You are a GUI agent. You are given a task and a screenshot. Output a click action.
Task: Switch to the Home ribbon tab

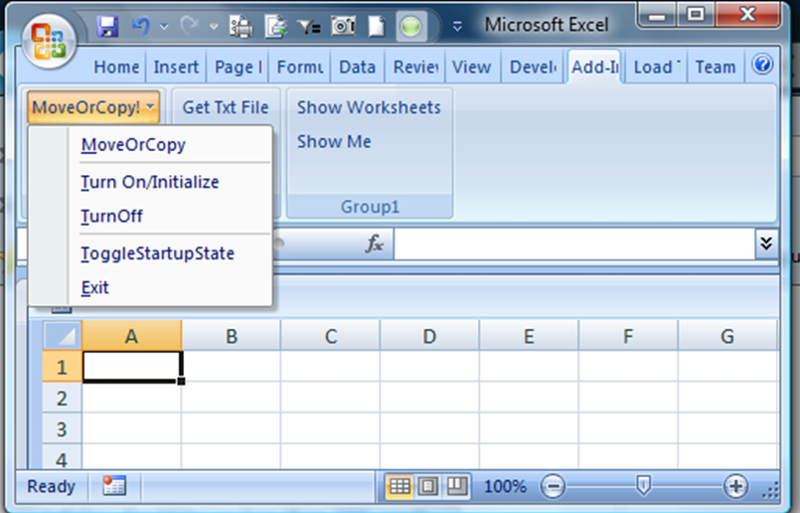tap(116, 67)
